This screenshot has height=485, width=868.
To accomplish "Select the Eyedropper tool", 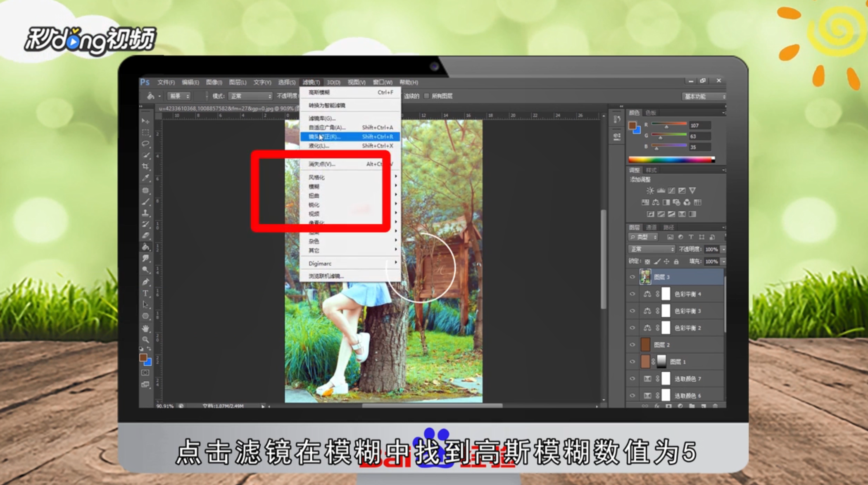I will click(x=145, y=178).
